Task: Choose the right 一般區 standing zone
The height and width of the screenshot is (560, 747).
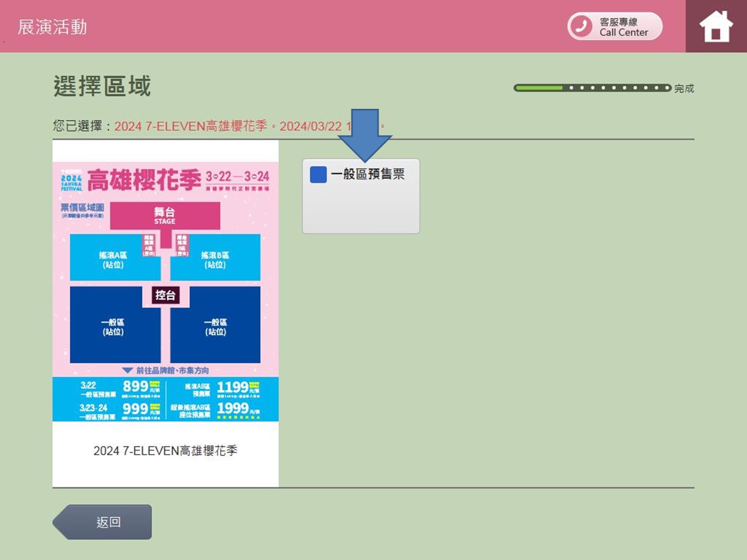Action: click(216, 327)
